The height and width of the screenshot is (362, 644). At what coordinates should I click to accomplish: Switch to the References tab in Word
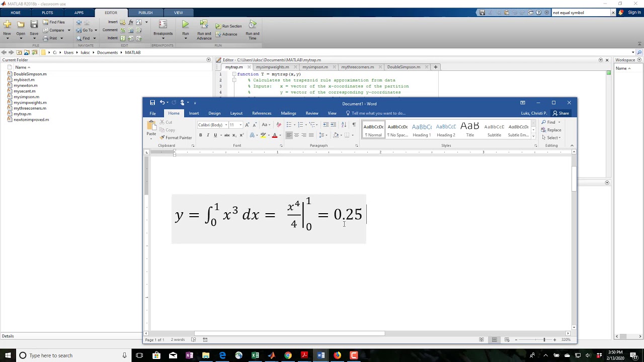pos(262,113)
